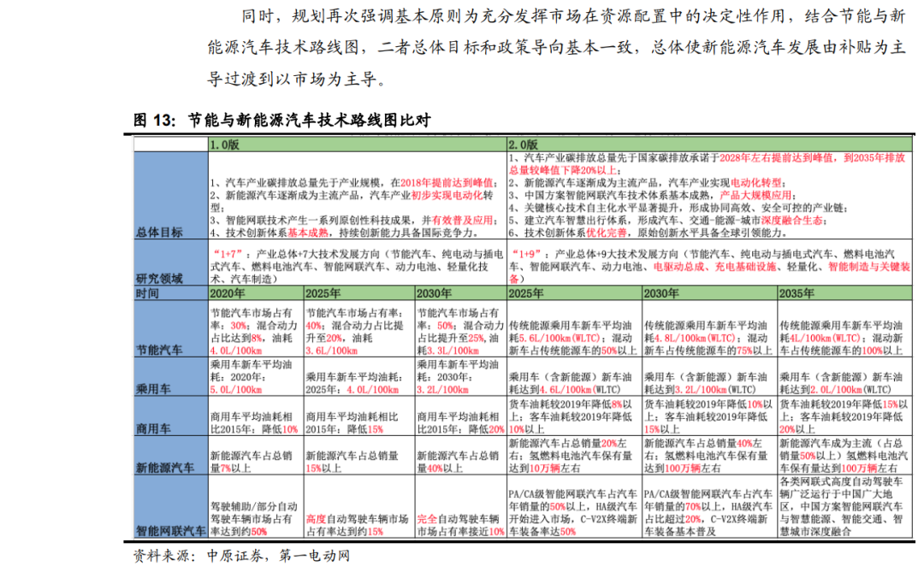Click the '2030年' cell under 1.0版
The height and width of the screenshot is (578, 924).
pos(461,292)
